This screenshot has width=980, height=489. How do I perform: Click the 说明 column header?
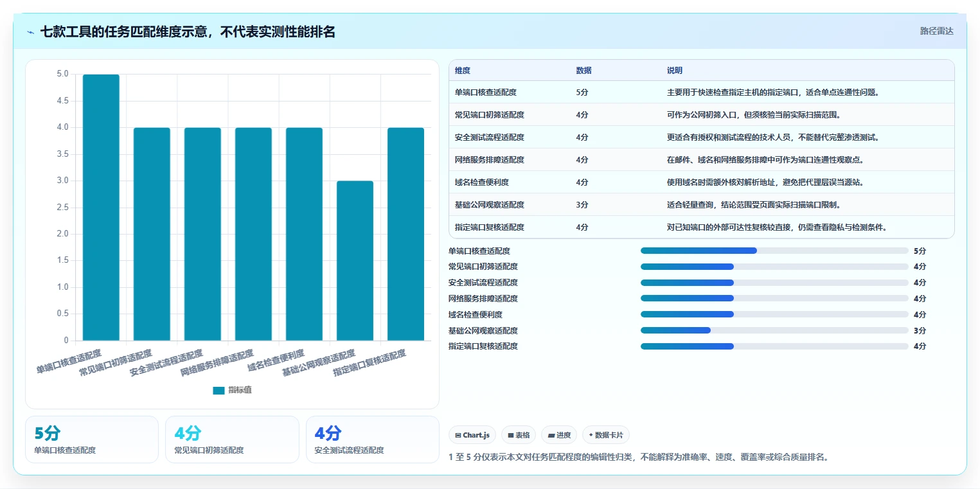pyautogui.click(x=675, y=71)
